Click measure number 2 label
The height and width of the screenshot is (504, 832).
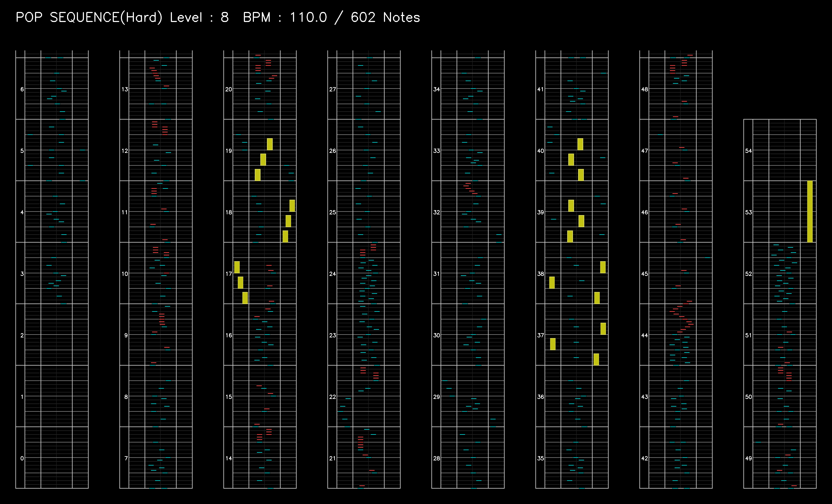(x=22, y=335)
